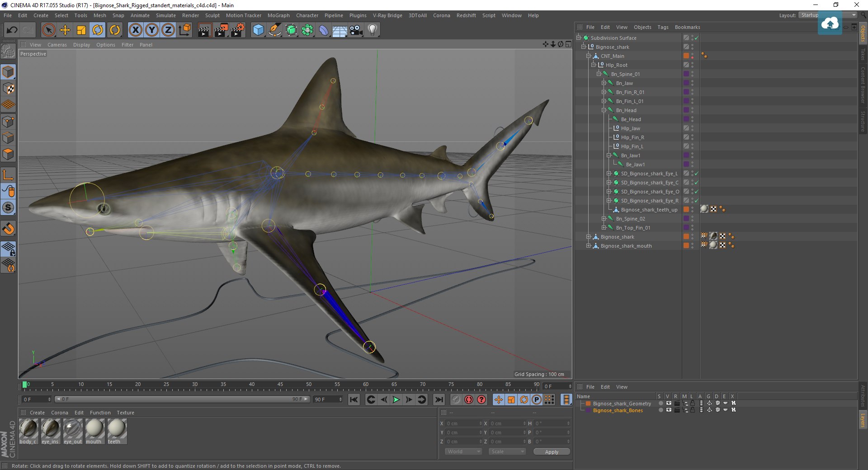Open the Layout Startup dropdown
The height and width of the screenshot is (470, 868).
828,15
